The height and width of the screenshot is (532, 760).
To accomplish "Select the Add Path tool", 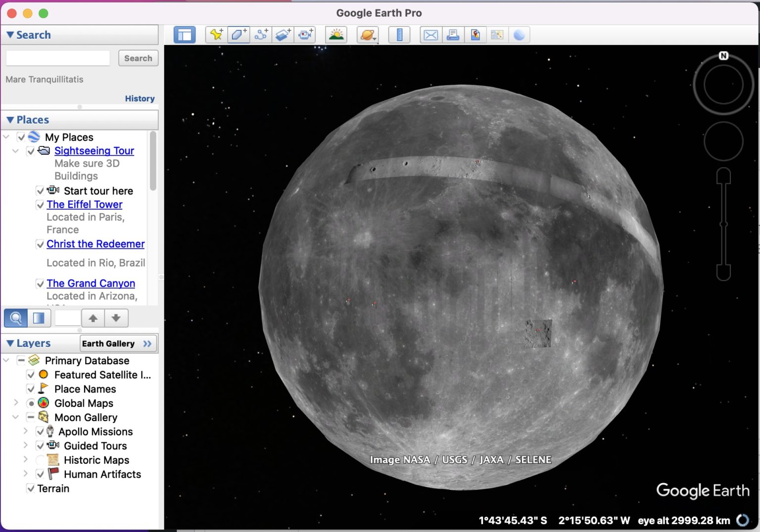I will tap(261, 34).
